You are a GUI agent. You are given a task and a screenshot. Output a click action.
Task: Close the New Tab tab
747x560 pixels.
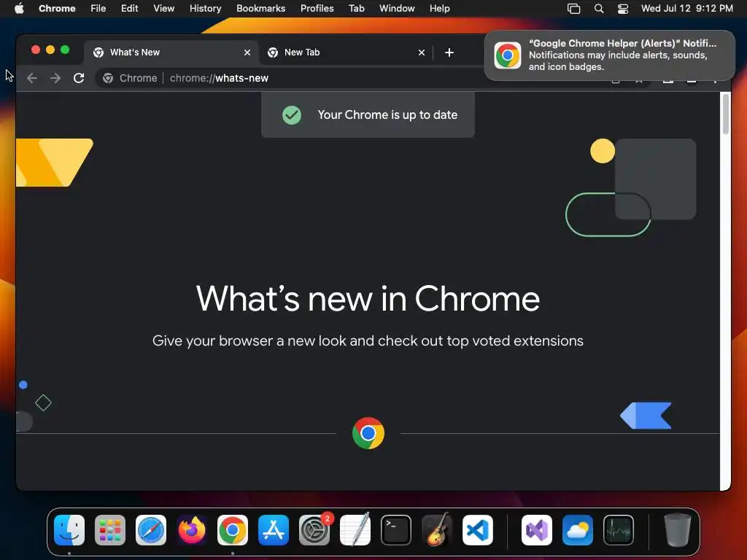422,52
